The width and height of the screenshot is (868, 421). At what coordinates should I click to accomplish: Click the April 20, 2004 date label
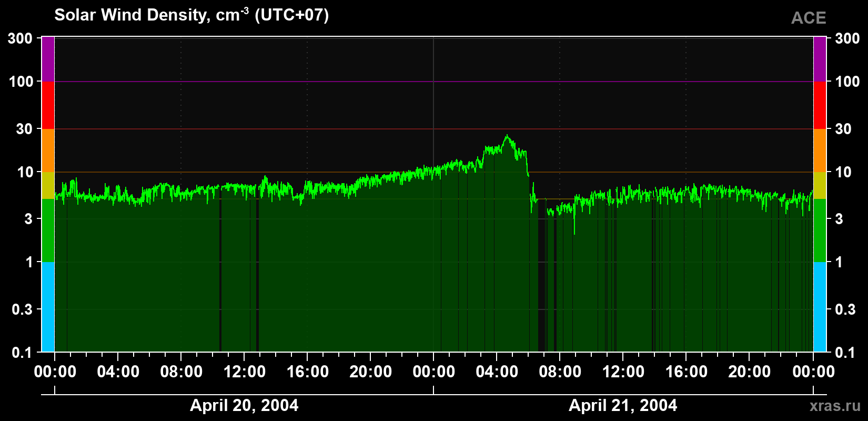(244, 405)
